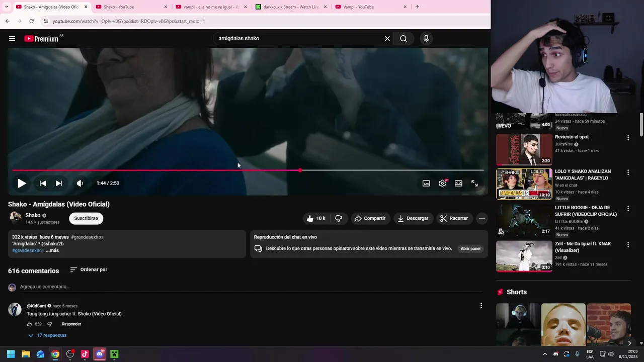
Task: Open Compartir share dialog
Action: [370, 218]
